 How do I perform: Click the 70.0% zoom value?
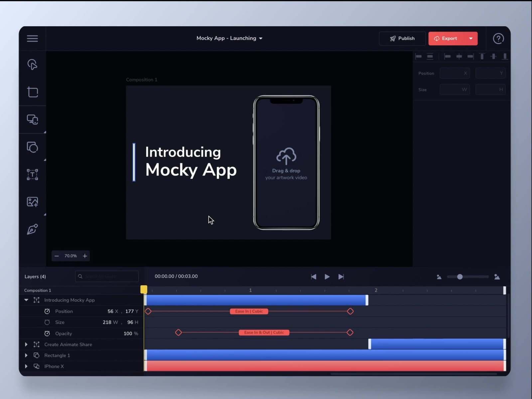point(70,256)
